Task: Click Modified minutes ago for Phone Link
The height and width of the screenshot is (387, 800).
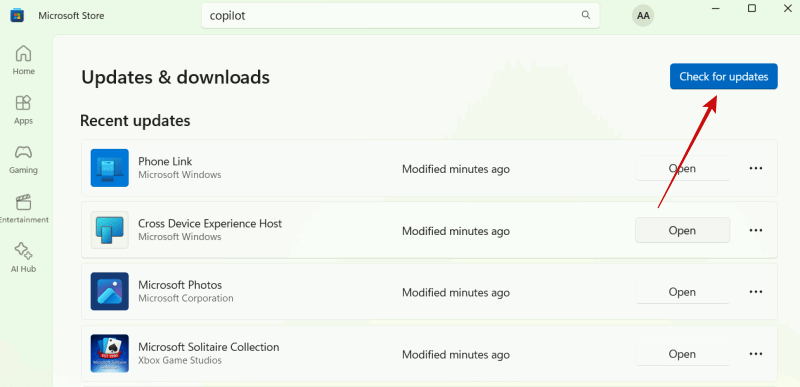Action: coord(456,169)
